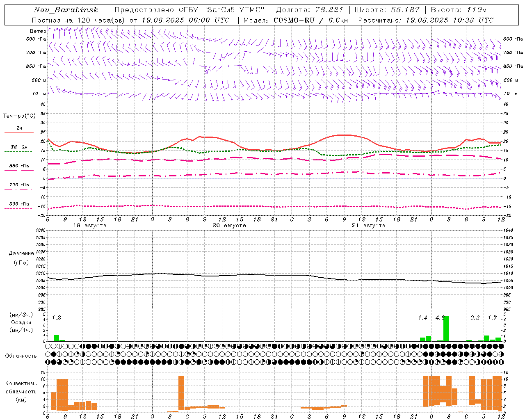Click the "Модель COSMO-RU / 6.6км" text
525x420 pixels.
[x=296, y=20]
